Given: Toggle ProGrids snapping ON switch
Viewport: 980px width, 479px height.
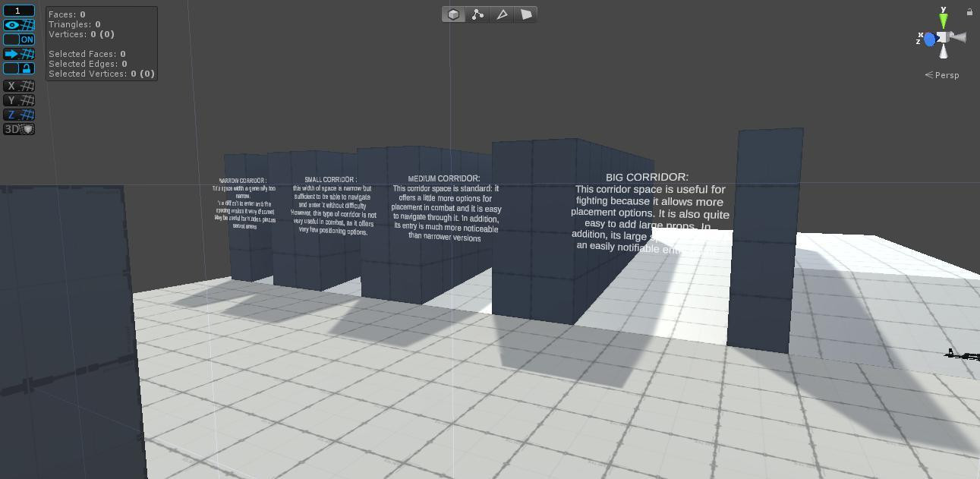Looking at the screenshot, I should point(19,39).
